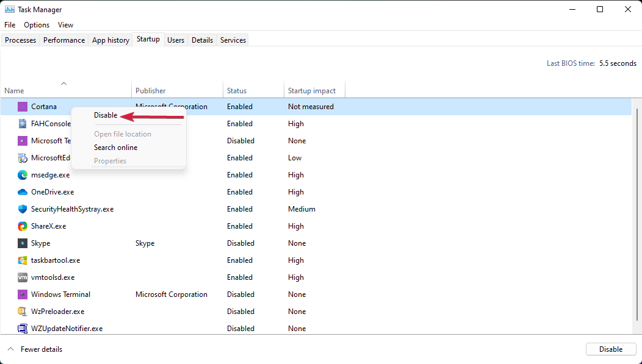The width and height of the screenshot is (642, 364).
Task: Sort by the Name column header
Action: pyautogui.click(x=66, y=89)
